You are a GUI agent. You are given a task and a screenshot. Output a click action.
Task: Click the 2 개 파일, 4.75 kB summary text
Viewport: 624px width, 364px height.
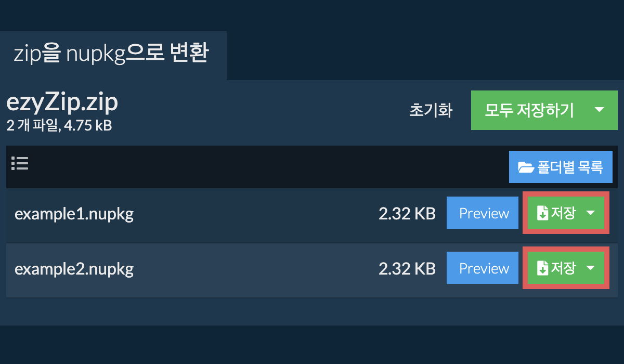pos(59,125)
